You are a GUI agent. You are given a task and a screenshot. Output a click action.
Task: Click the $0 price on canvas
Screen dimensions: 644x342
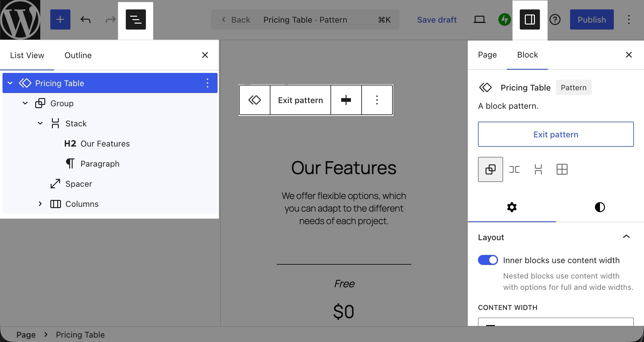(x=344, y=312)
